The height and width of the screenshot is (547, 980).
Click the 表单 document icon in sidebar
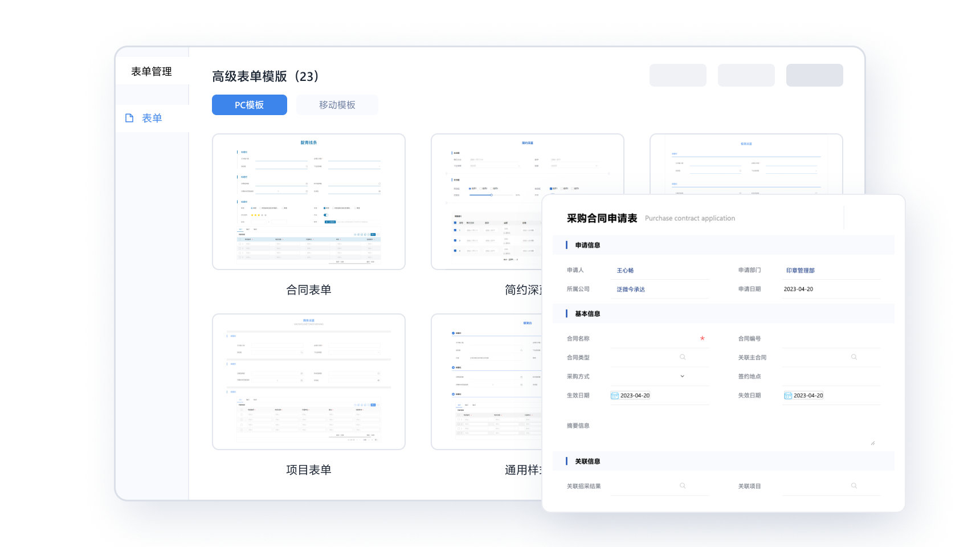point(129,118)
